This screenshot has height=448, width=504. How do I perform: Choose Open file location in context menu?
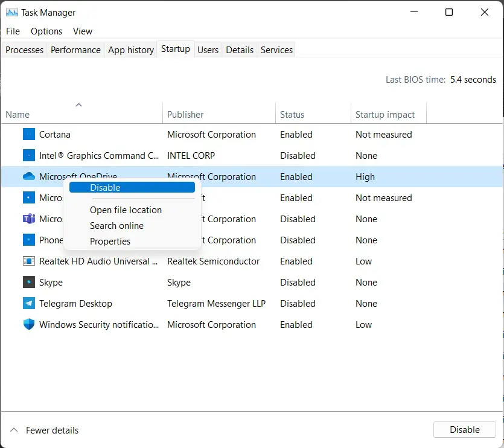[x=126, y=210]
